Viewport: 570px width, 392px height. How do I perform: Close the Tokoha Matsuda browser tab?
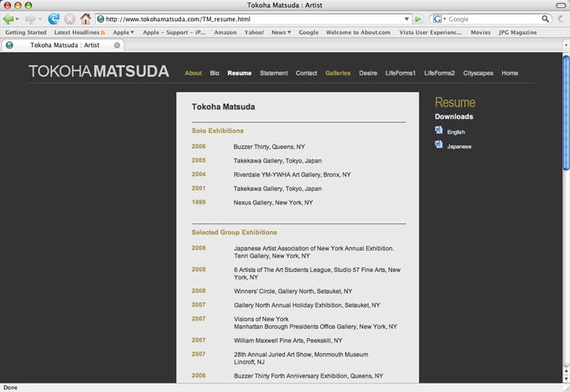pyautogui.click(x=117, y=46)
